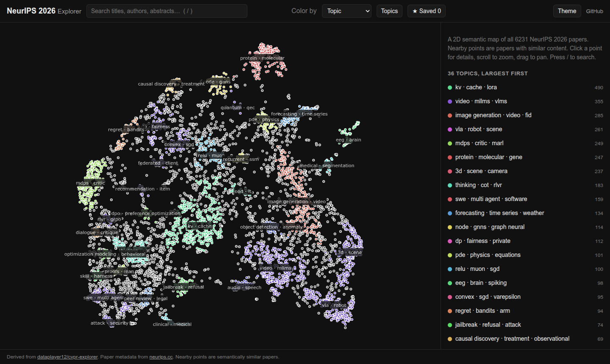Click the recommendation · item map label
Viewport: 610px width, 364px height.
click(x=142, y=189)
